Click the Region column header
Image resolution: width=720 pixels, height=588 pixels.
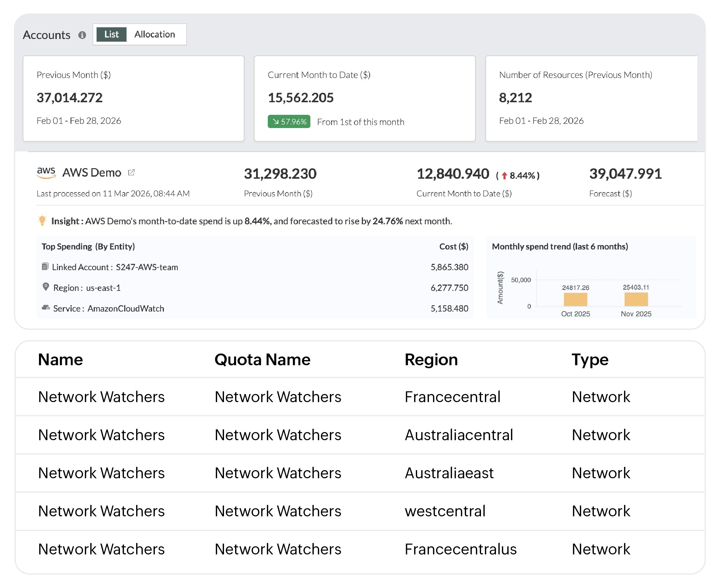tap(431, 360)
